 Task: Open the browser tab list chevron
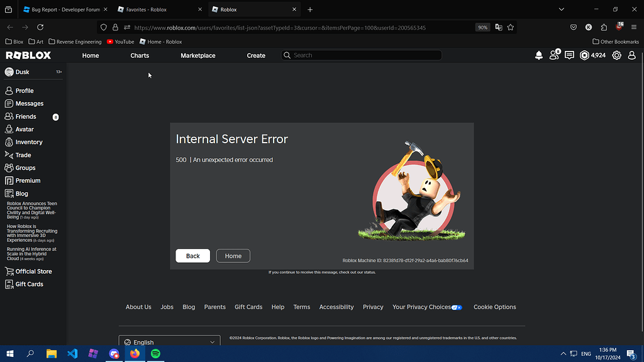pyautogui.click(x=562, y=9)
